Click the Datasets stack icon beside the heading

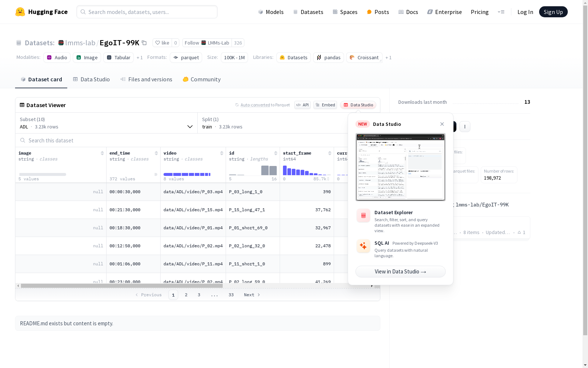tap(19, 43)
